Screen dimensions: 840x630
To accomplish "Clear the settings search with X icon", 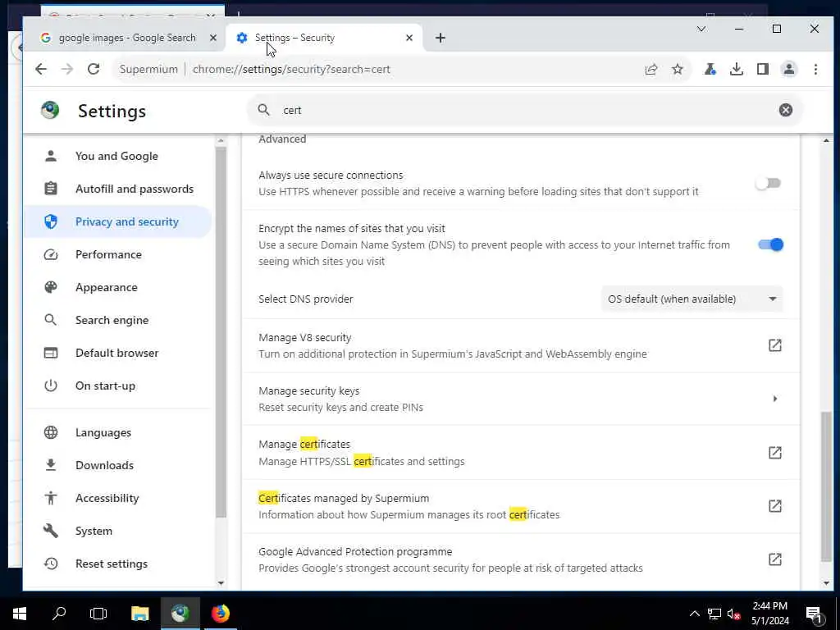I will click(x=785, y=110).
